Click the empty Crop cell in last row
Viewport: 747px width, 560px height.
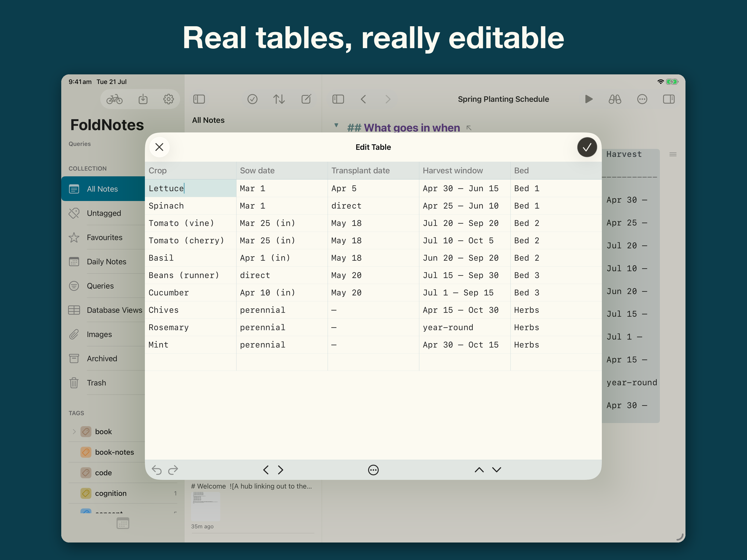coord(191,362)
